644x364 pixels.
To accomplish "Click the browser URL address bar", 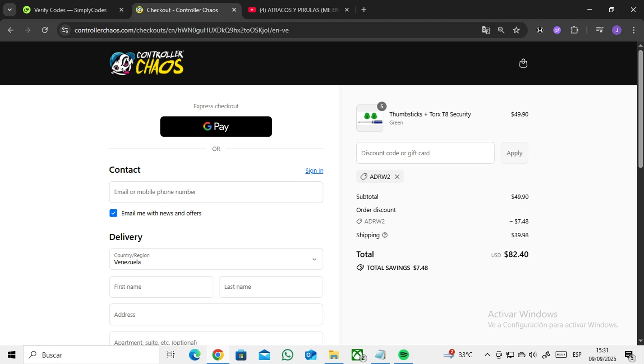I will (275, 30).
